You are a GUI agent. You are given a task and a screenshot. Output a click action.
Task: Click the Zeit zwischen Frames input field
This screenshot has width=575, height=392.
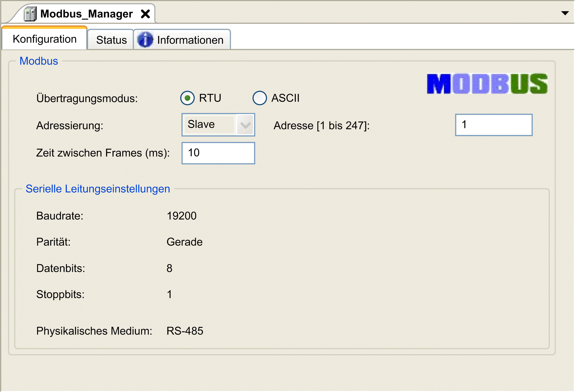(218, 153)
